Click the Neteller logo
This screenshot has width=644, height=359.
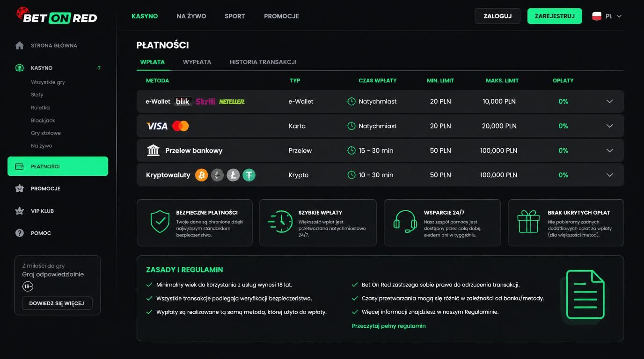(x=232, y=101)
